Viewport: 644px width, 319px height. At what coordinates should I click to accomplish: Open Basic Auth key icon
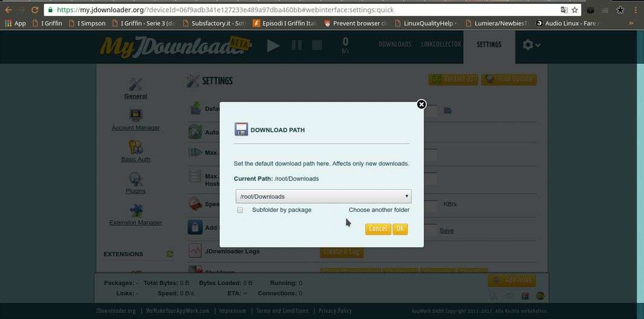136,147
